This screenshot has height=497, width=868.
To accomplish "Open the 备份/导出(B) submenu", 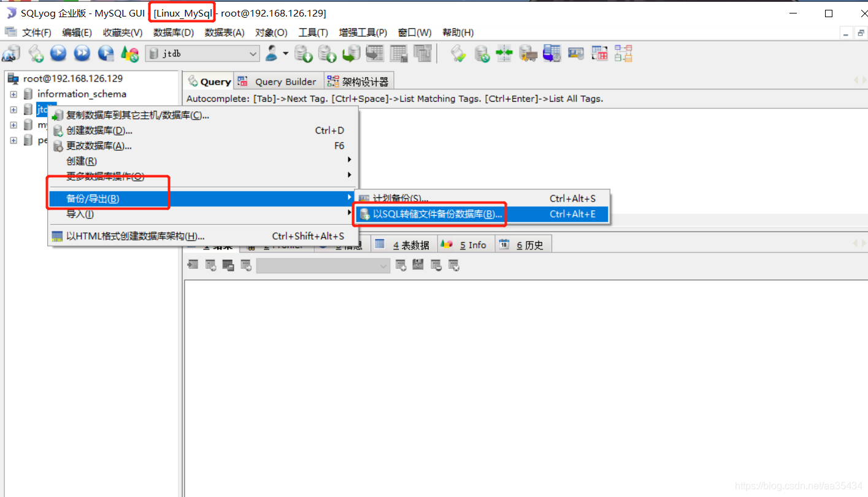I will click(x=203, y=199).
